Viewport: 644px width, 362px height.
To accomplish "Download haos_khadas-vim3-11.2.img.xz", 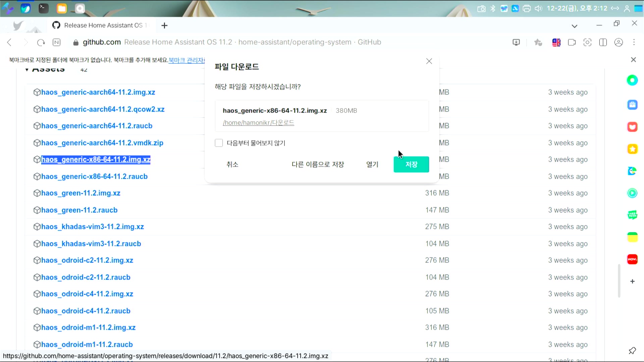I will tap(92, 227).
